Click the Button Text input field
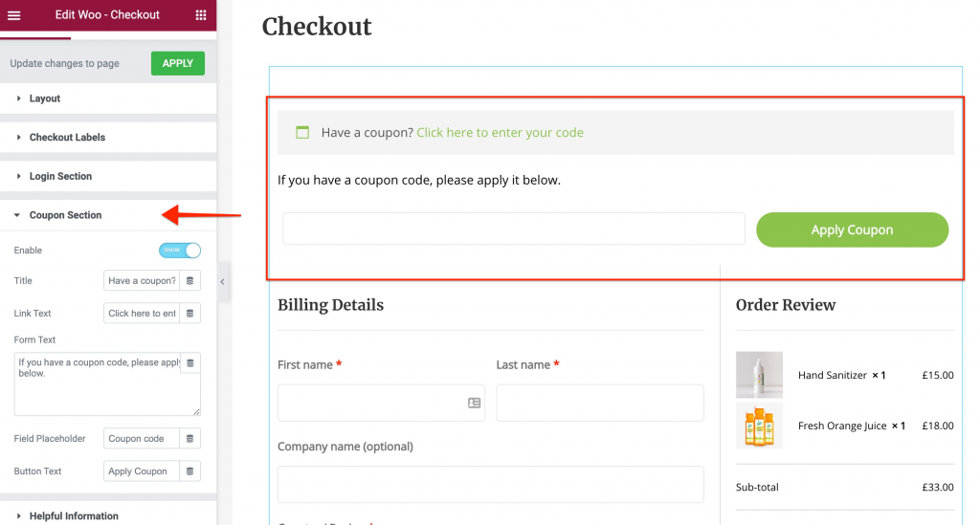The image size is (980, 525). pyautogui.click(x=142, y=471)
